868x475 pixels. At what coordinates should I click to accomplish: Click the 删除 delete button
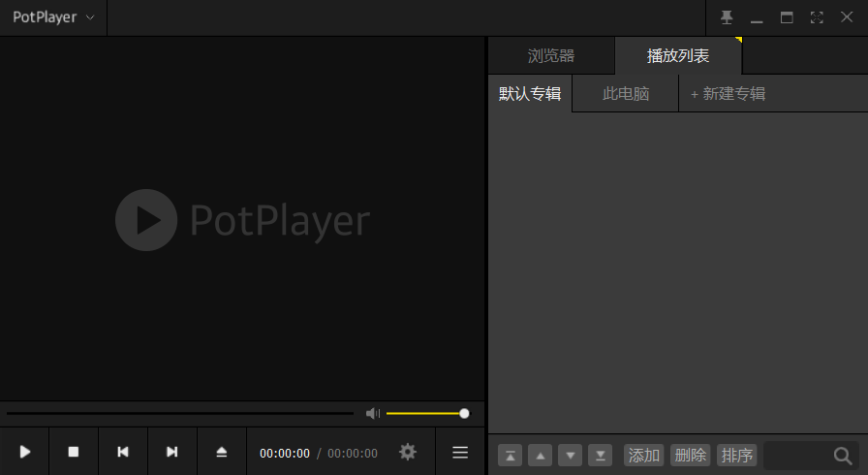691,455
